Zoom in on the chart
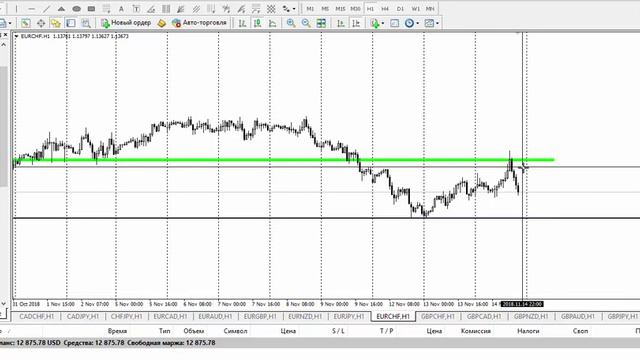 pos(291,23)
